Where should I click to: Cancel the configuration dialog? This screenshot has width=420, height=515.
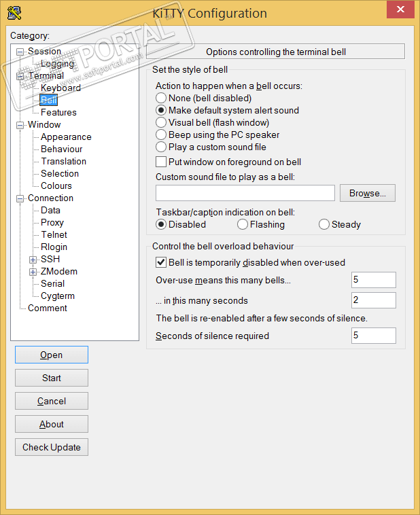tap(52, 401)
